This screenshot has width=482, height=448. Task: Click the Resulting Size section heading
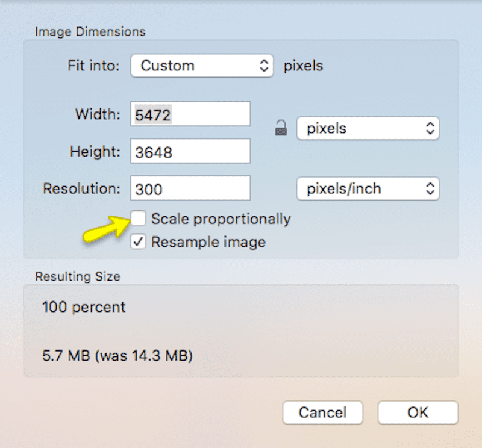pyautogui.click(x=78, y=277)
